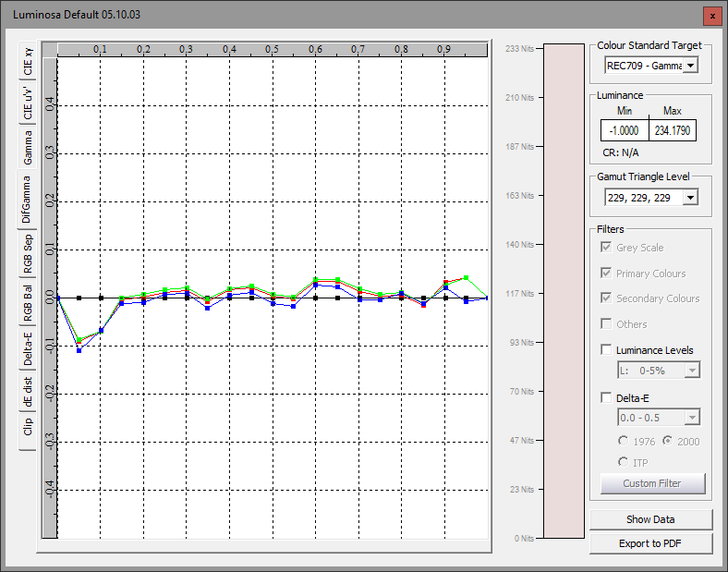
Task: Toggle the Primary Colours checkbox
Action: click(606, 273)
